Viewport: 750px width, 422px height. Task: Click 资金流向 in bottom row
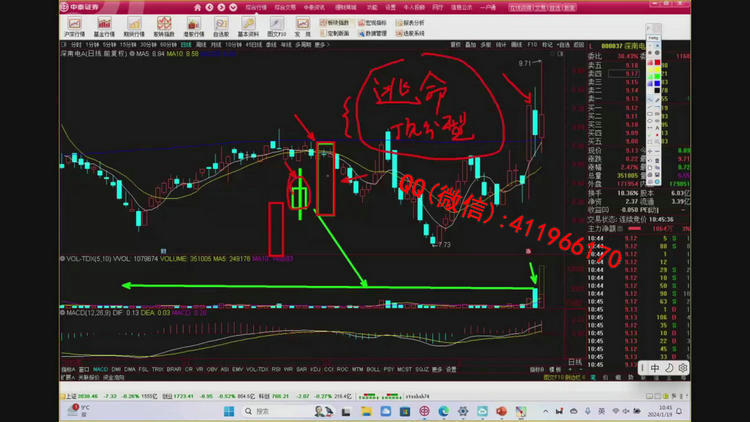coord(114,378)
